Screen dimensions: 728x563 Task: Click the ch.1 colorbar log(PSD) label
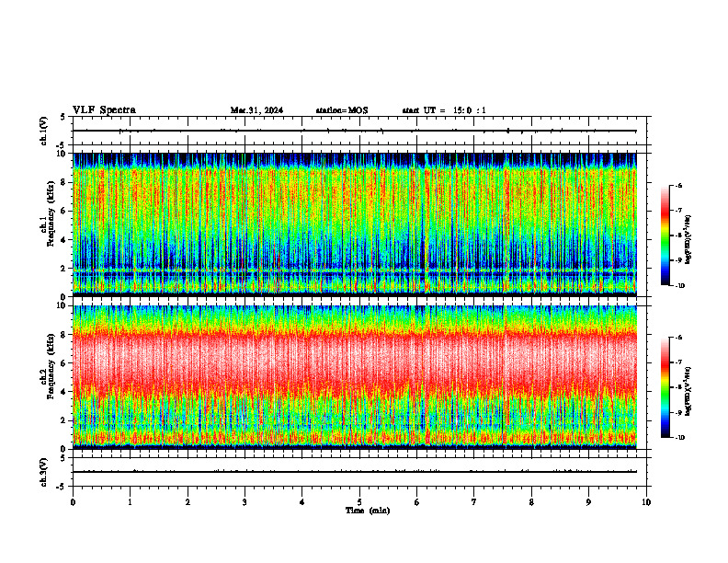(688, 240)
